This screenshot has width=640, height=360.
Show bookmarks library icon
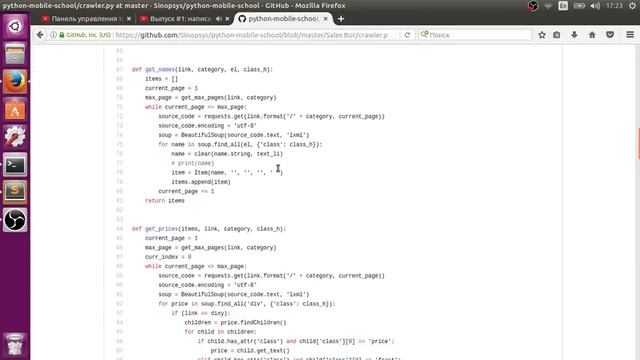point(557,35)
